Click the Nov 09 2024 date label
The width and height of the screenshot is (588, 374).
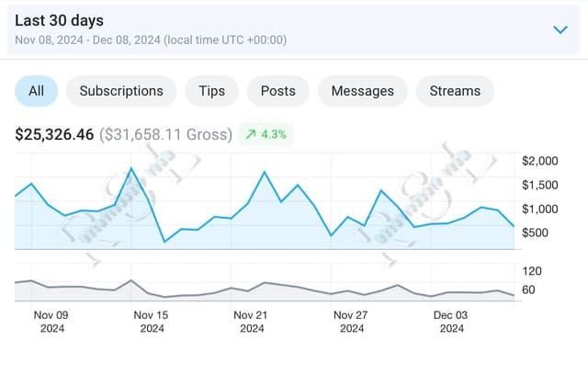[x=51, y=321]
